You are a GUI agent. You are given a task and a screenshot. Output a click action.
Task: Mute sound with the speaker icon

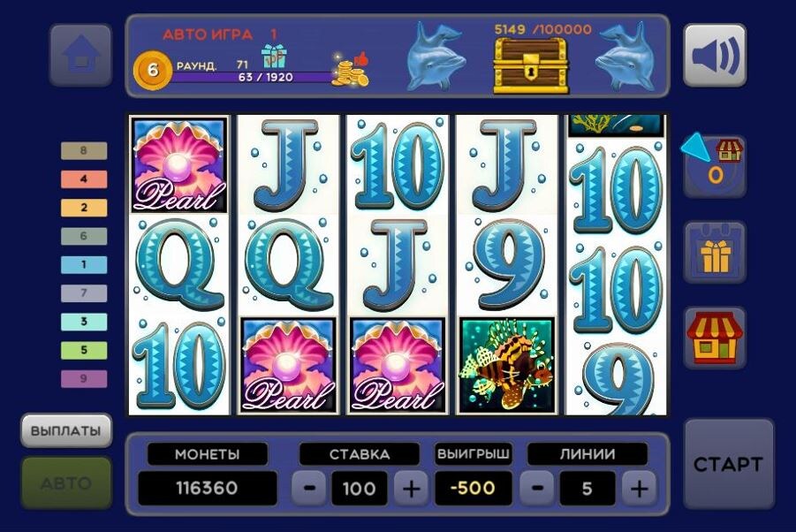(x=715, y=55)
